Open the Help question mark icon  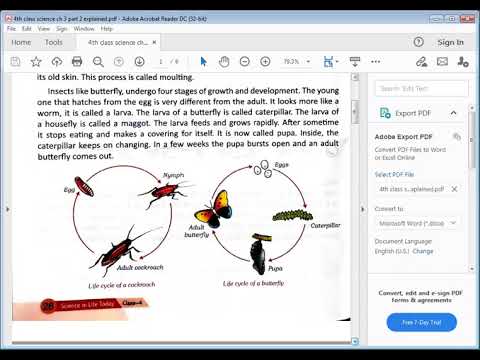pyautogui.click(x=419, y=42)
